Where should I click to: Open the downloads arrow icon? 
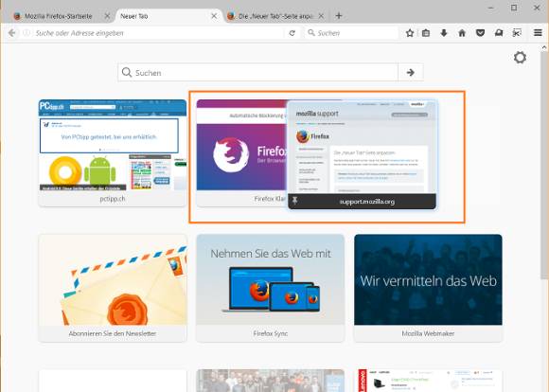point(444,33)
